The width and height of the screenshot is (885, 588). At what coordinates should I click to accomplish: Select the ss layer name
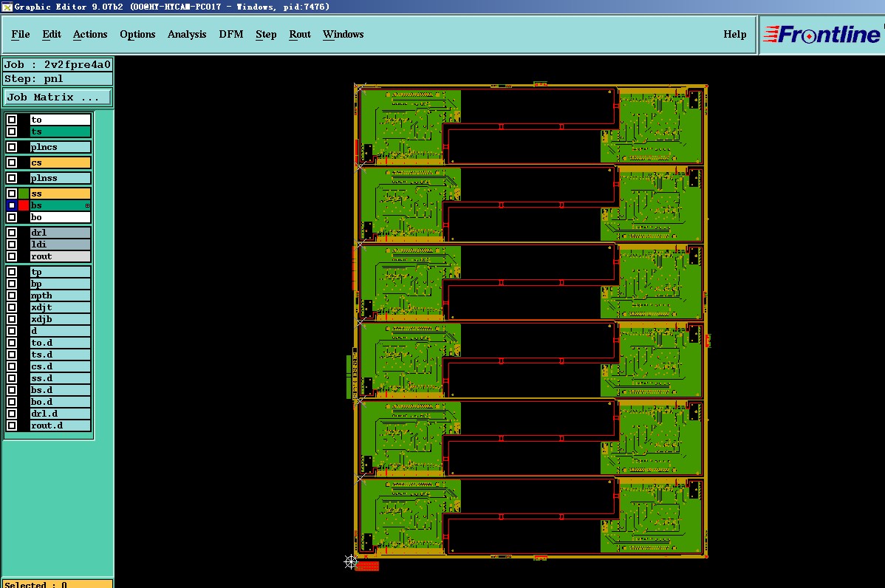coord(60,194)
